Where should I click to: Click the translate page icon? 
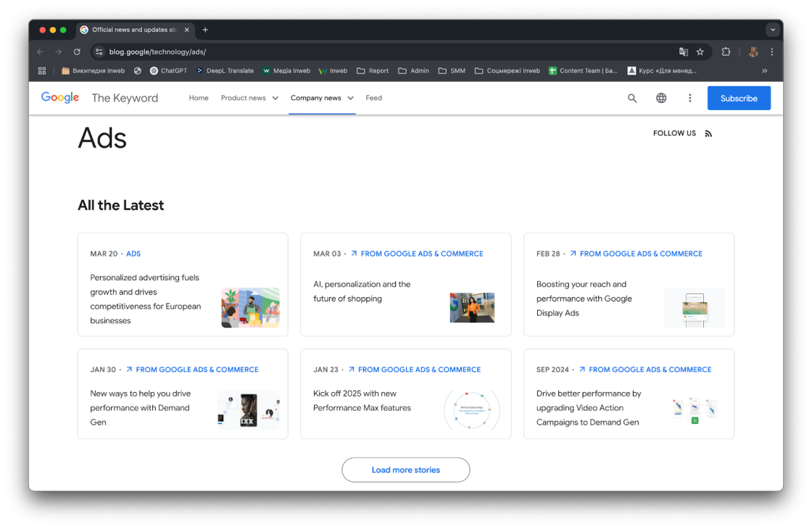click(x=684, y=51)
